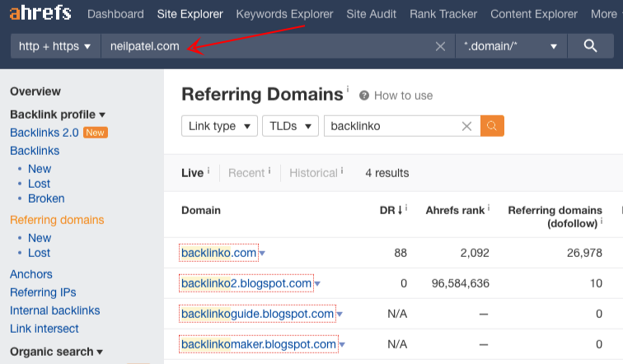Switch to the Live tab

tap(192, 173)
